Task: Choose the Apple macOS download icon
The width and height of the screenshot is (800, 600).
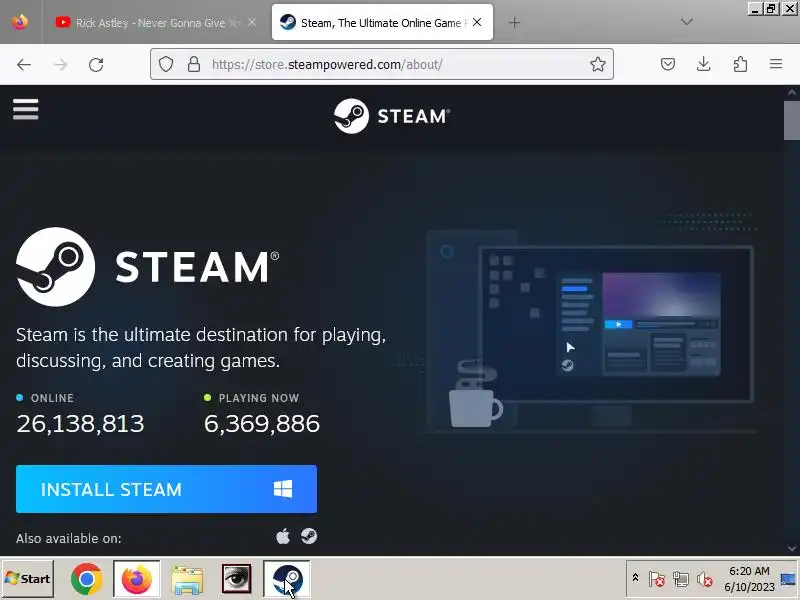Action: [283, 537]
